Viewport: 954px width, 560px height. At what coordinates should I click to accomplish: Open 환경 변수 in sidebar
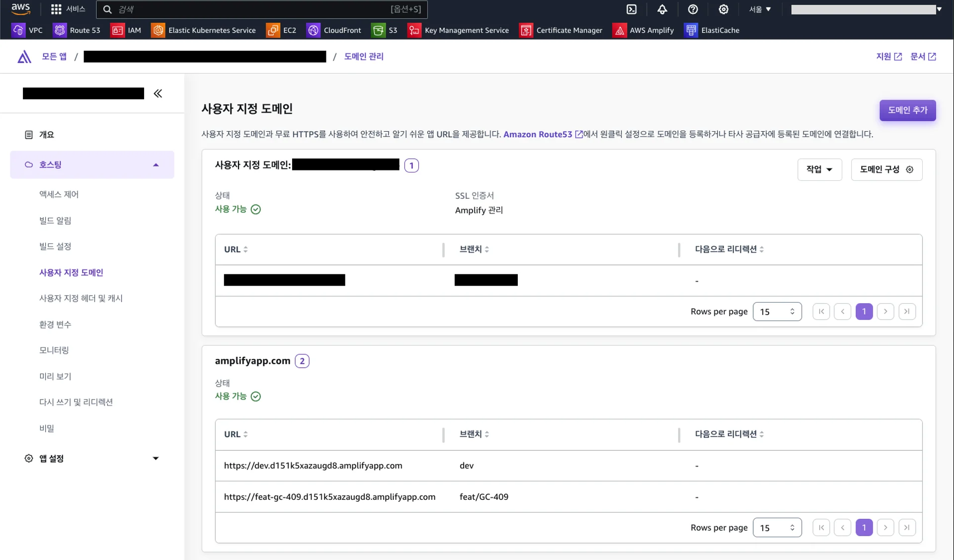pos(55,324)
